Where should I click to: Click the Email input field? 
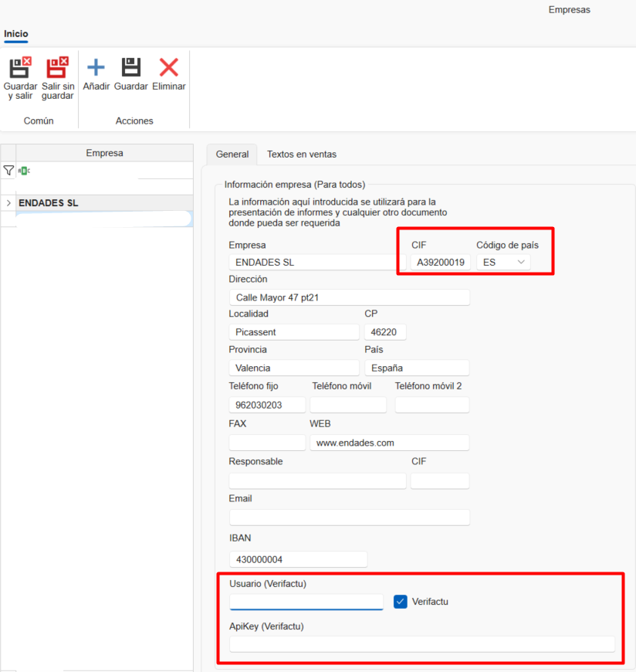coord(349,518)
